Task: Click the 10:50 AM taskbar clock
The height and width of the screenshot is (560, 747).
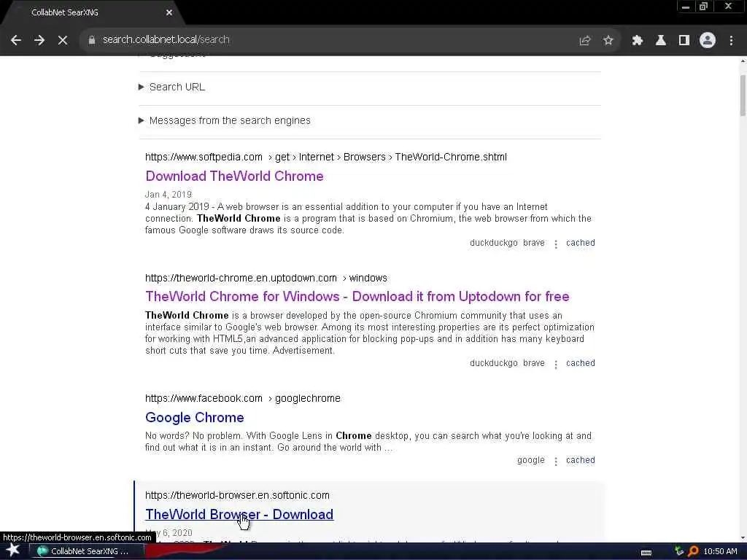Action: pyautogui.click(x=720, y=551)
